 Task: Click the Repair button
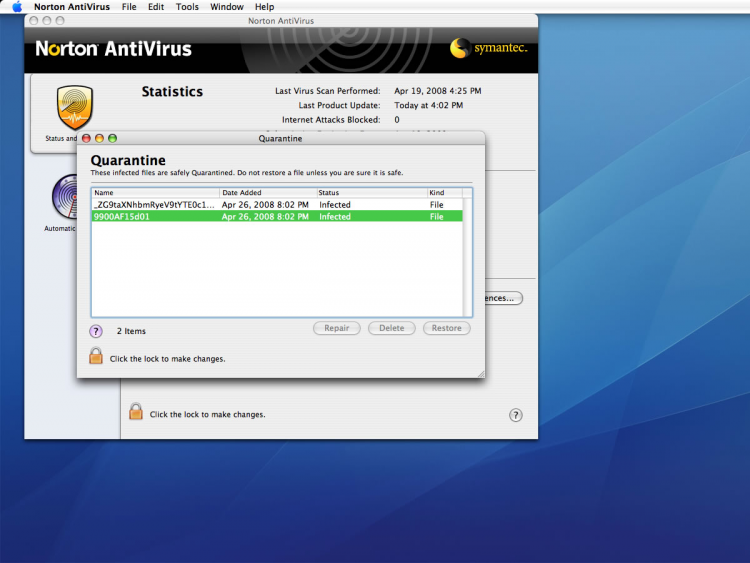click(337, 328)
